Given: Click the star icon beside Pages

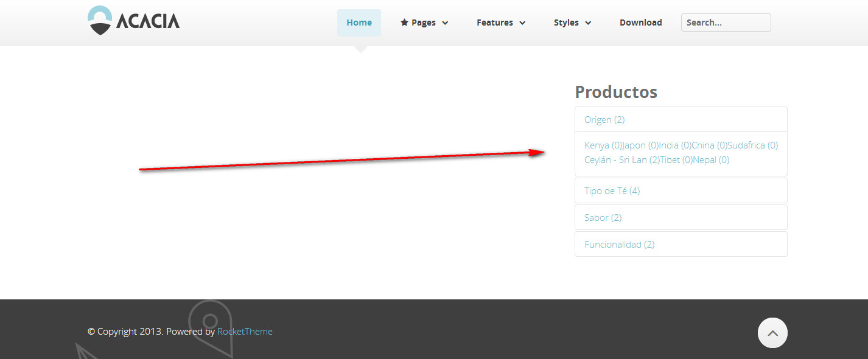Looking at the screenshot, I should pos(404,23).
